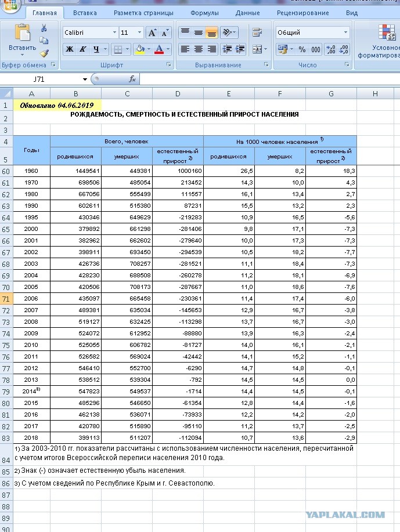Click the Increase Decimal icon
This screenshot has width=400, height=532.
point(330,49)
